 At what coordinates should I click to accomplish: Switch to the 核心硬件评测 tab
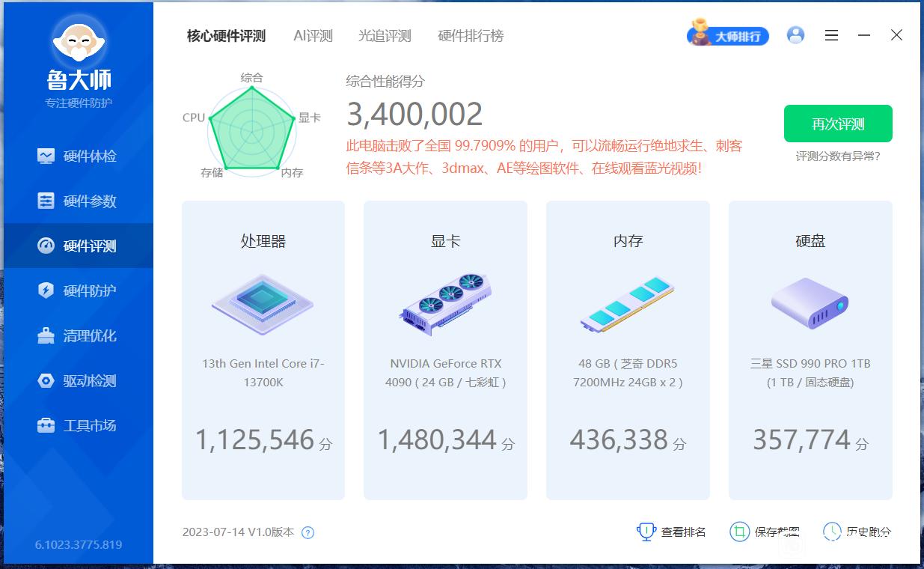(x=226, y=36)
